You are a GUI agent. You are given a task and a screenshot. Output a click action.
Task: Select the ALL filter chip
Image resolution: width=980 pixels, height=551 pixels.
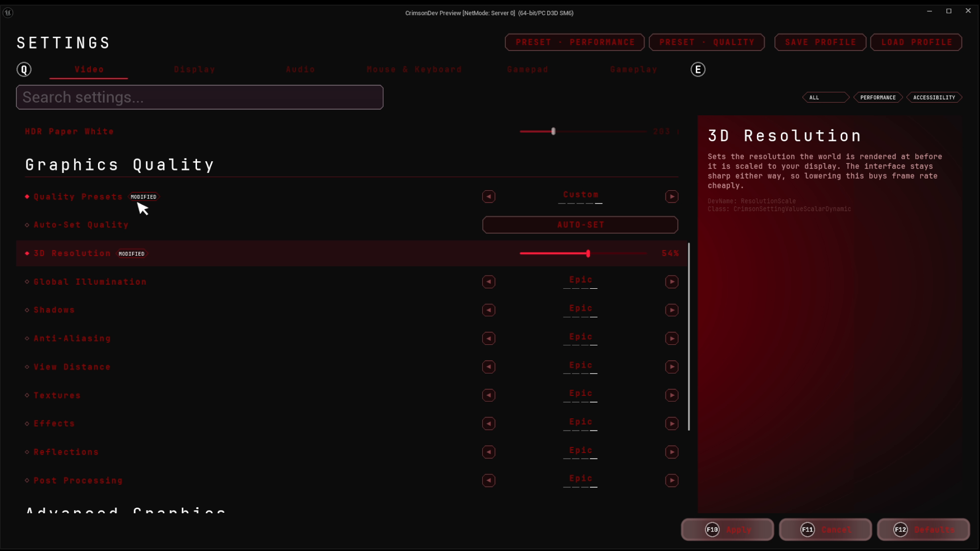click(826, 97)
